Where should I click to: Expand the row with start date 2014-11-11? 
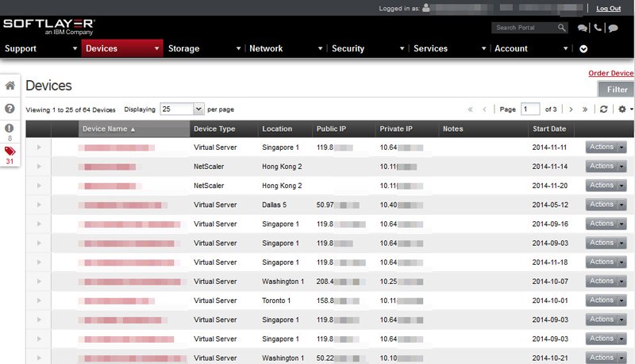(x=39, y=148)
